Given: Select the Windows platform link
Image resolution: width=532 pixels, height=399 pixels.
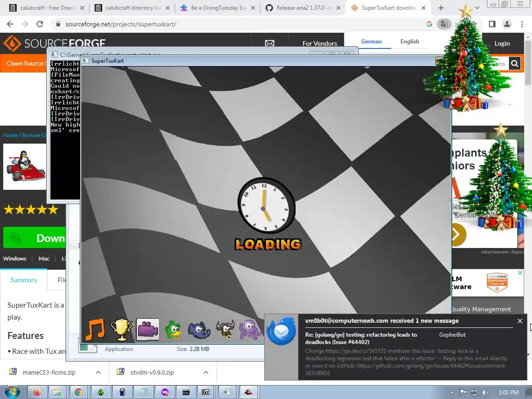Looking at the screenshot, I should click(x=15, y=259).
